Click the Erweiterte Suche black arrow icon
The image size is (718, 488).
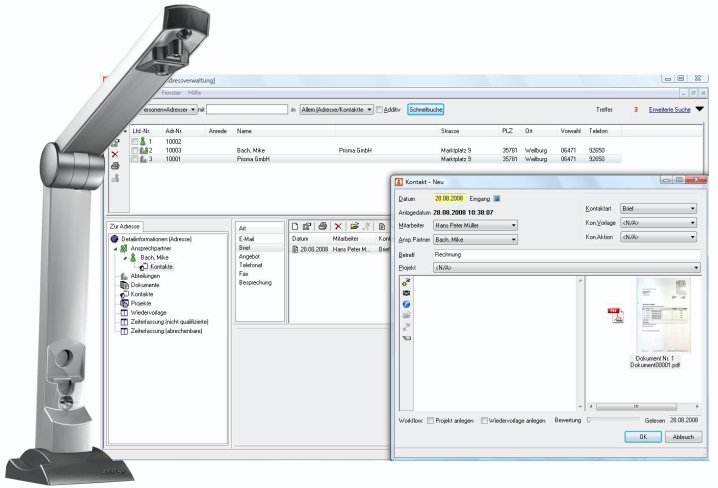700,109
